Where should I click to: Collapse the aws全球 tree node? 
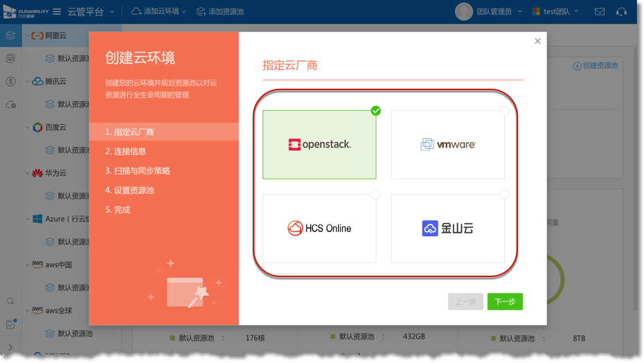[27, 310]
